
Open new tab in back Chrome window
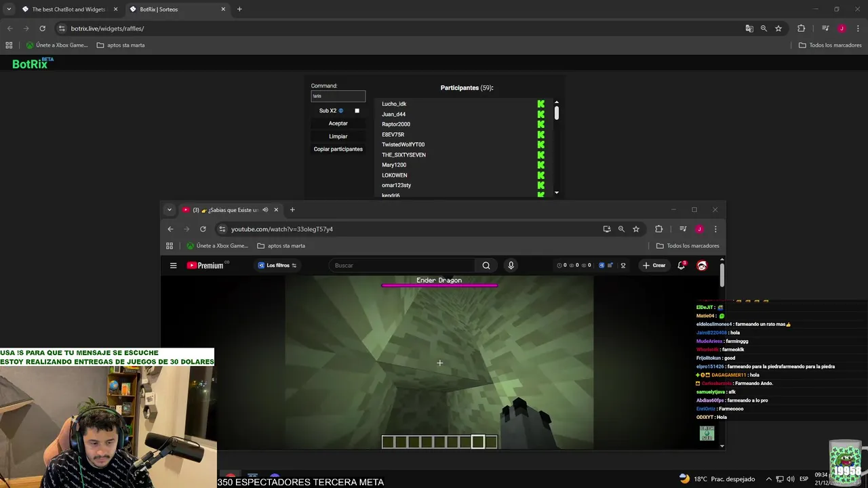[x=239, y=9]
